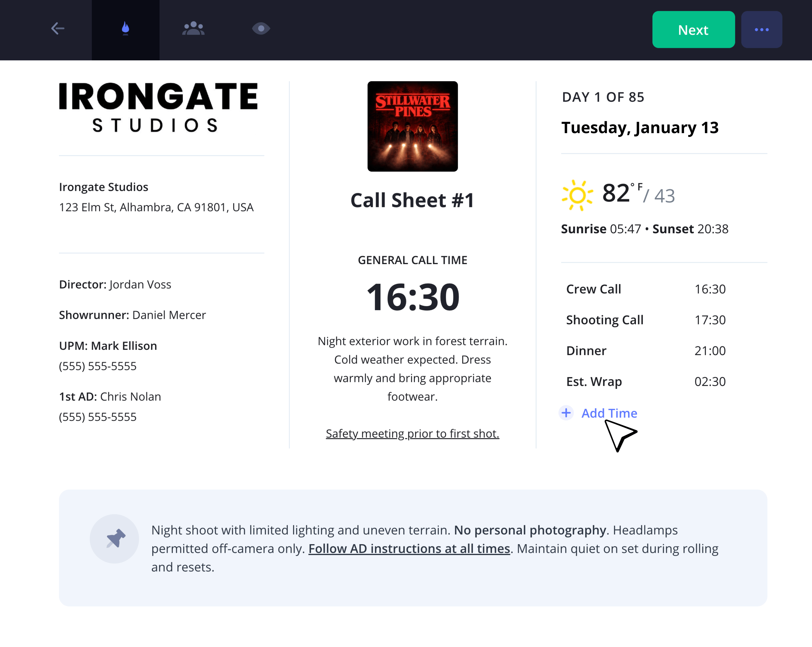
Task: Click the GENERAL CALL TIME heading
Action: 412,260
